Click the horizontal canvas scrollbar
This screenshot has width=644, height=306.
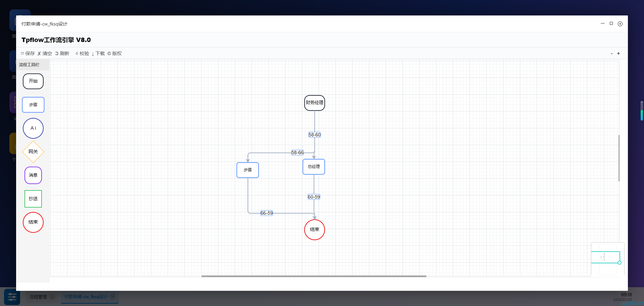pyautogui.click(x=314, y=276)
